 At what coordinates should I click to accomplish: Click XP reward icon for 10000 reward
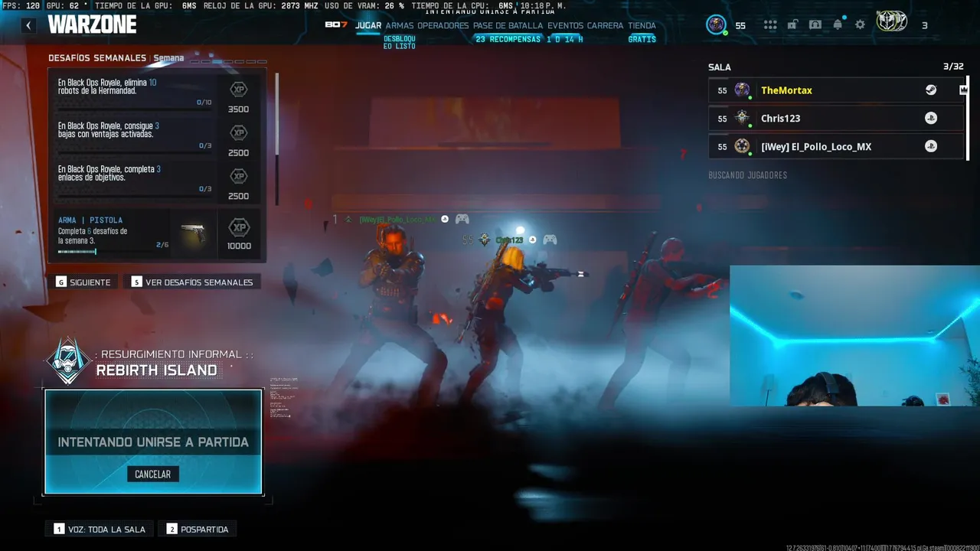(x=239, y=227)
